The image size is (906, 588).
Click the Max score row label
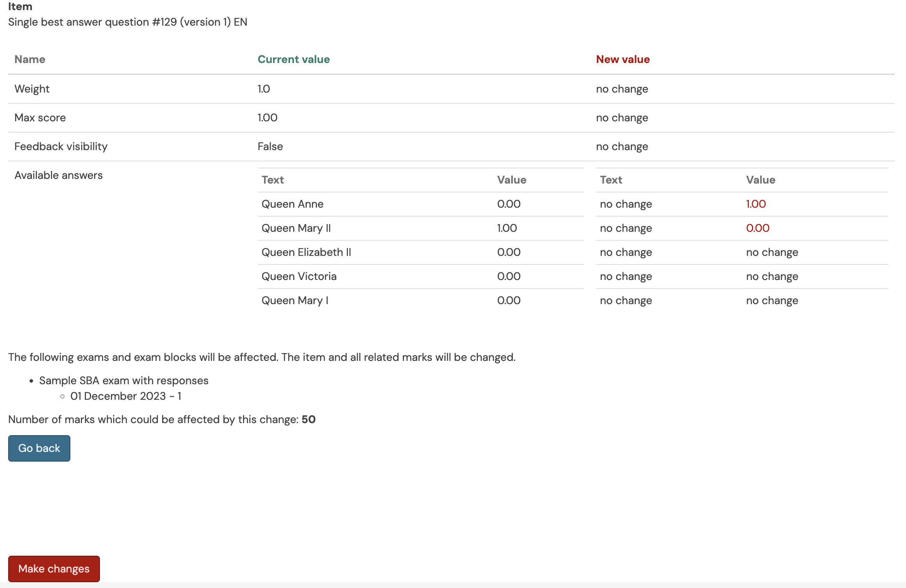point(40,117)
